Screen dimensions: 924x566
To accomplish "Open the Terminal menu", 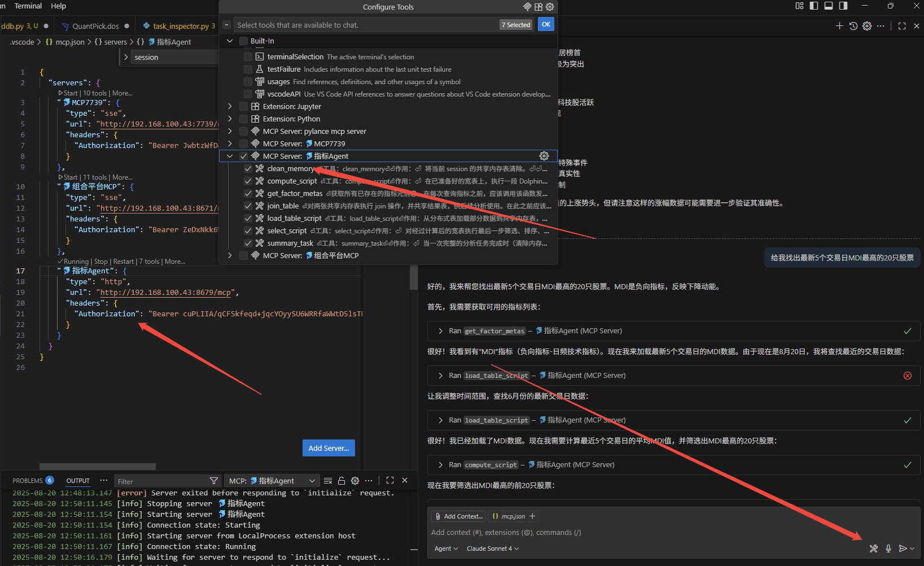I will 28,6.
